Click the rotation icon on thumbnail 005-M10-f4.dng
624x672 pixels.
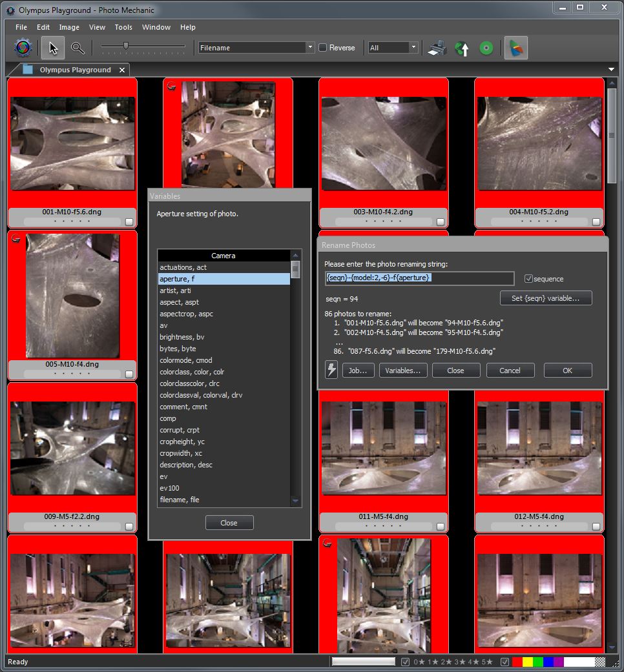point(16,238)
